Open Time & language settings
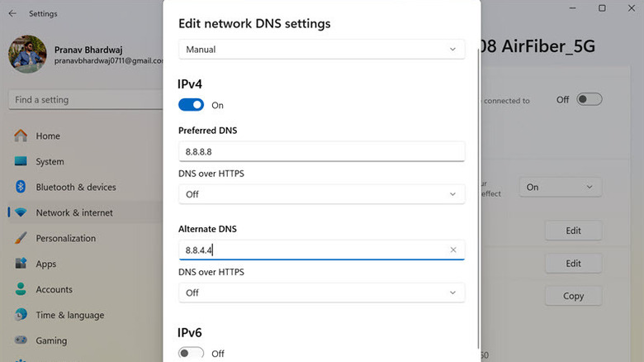This screenshot has height=362, width=644. coord(69,315)
